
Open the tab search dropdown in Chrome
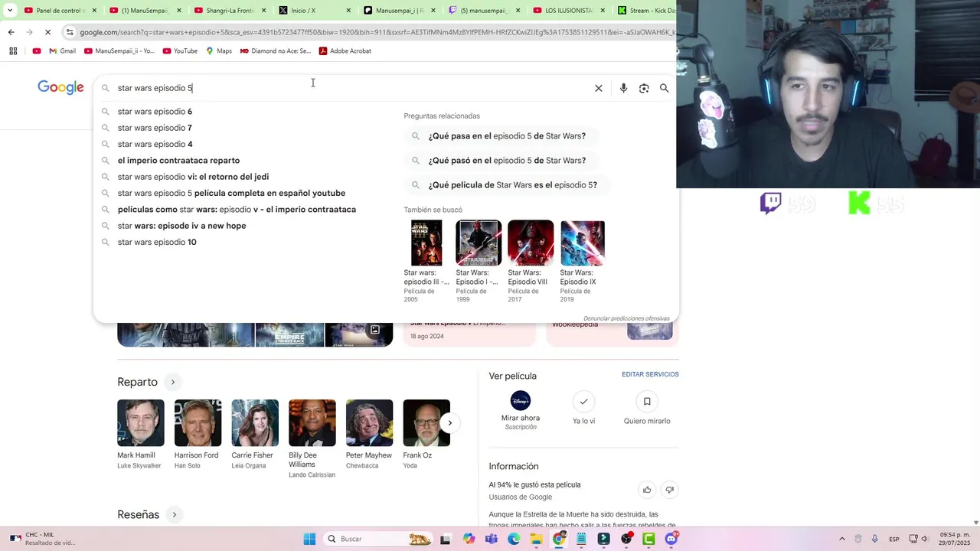[10, 11]
